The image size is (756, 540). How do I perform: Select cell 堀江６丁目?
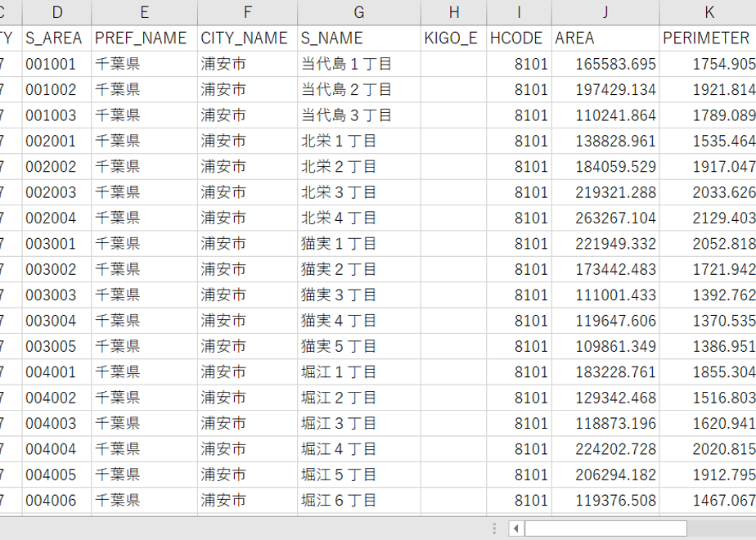pos(359,501)
